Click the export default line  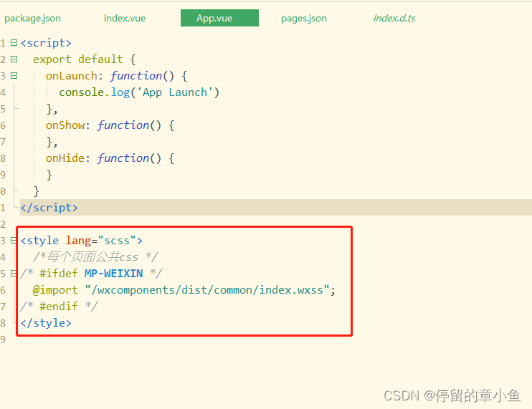[x=85, y=59]
